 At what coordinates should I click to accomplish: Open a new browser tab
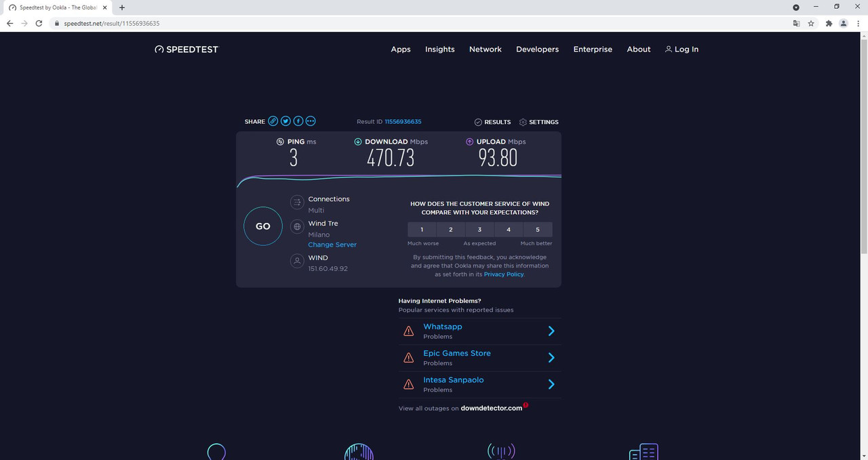point(122,7)
